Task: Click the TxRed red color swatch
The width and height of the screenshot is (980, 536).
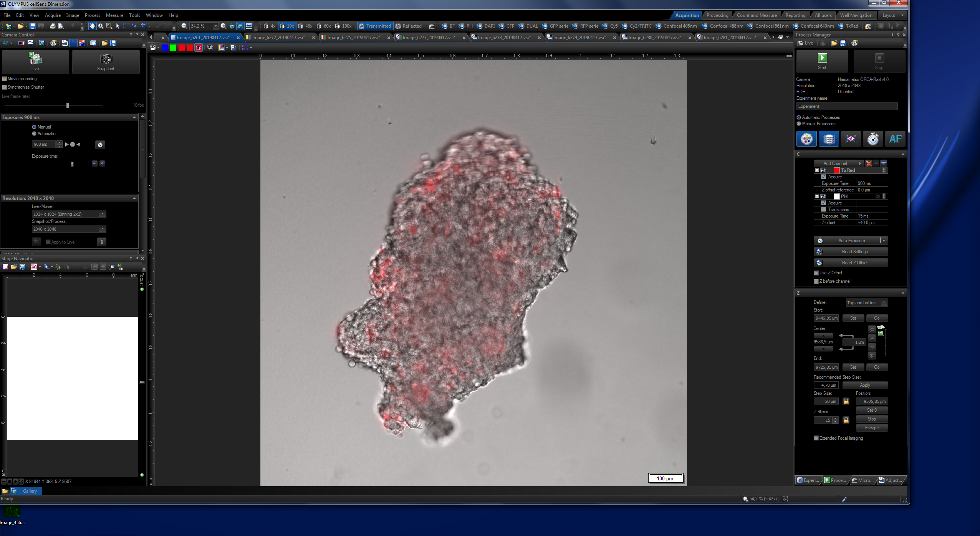Action: coord(836,170)
